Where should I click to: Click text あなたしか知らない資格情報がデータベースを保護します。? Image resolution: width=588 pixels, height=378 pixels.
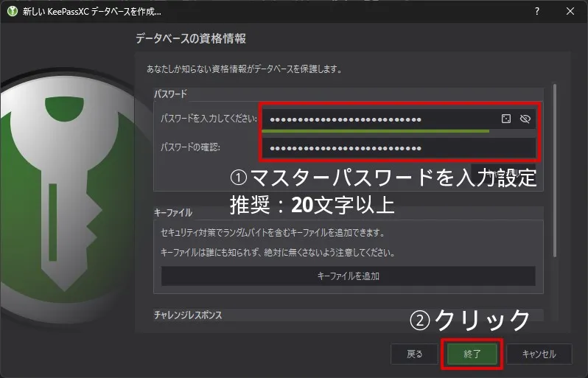pos(244,69)
